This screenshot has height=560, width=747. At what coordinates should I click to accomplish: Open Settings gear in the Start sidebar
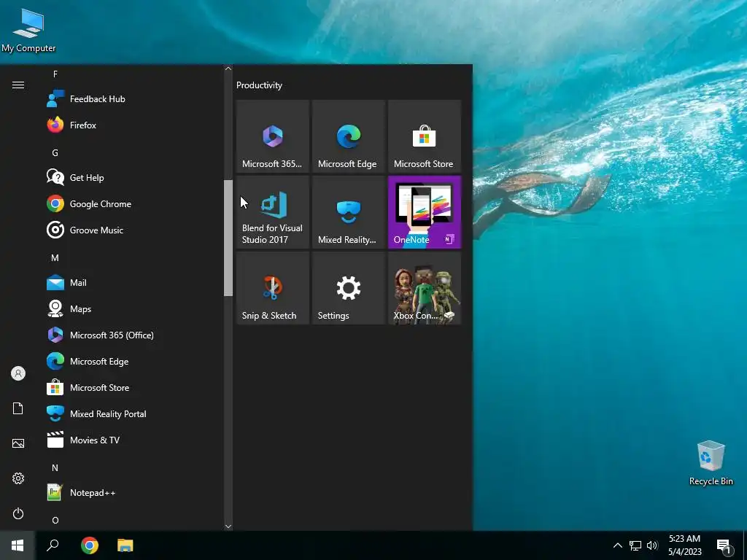tap(18, 478)
